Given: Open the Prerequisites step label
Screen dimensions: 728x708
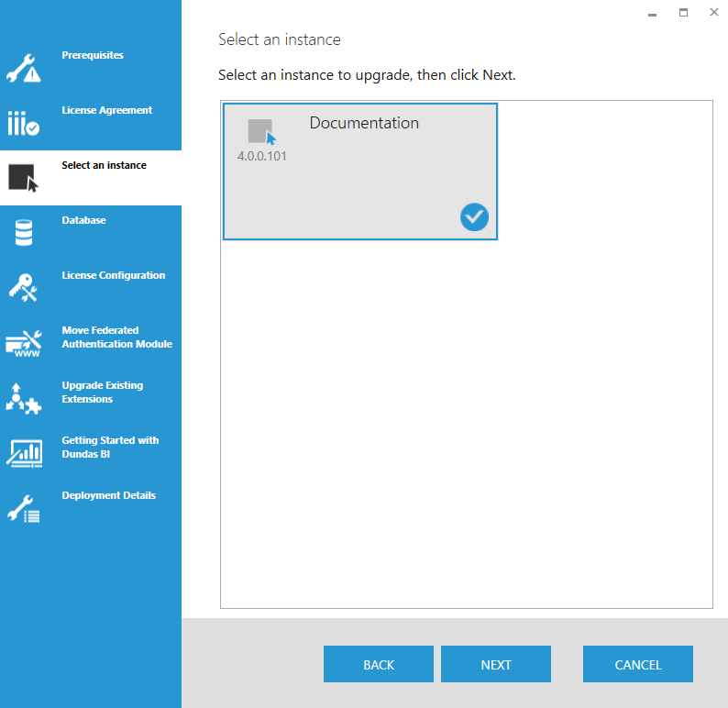Looking at the screenshot, I should tap(93, 55).
